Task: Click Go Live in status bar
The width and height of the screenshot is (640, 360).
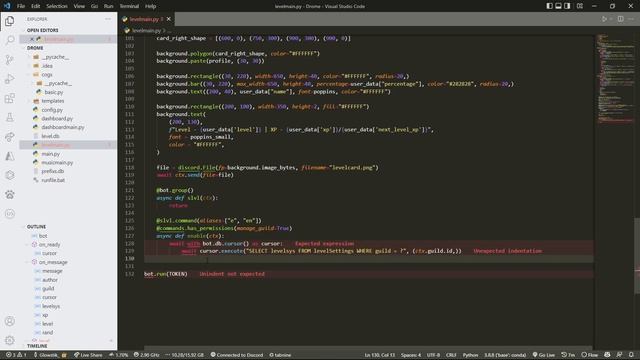Action: [x=544, y=355]
